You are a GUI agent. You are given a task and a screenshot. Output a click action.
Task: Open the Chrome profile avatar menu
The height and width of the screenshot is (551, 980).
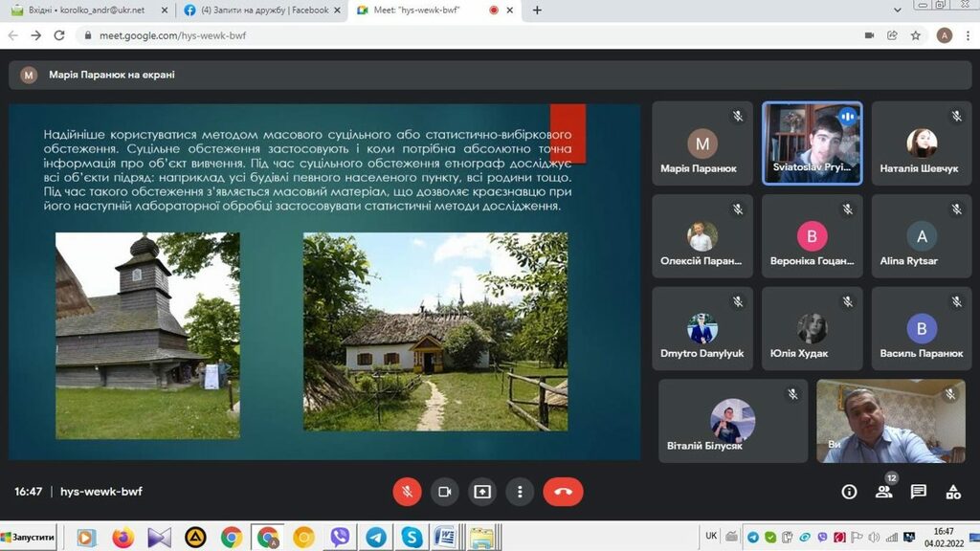[945, 35]
